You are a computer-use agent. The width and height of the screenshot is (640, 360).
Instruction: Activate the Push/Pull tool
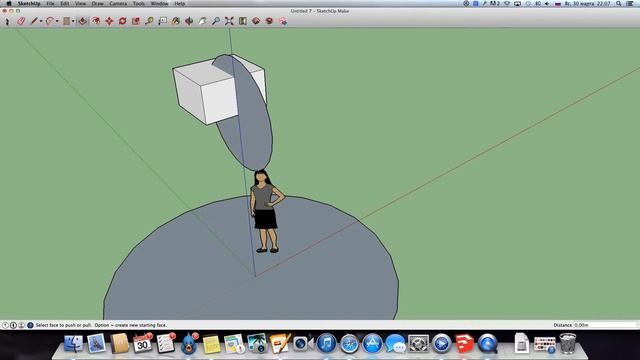pyautogui.click(x=82, y=21)
